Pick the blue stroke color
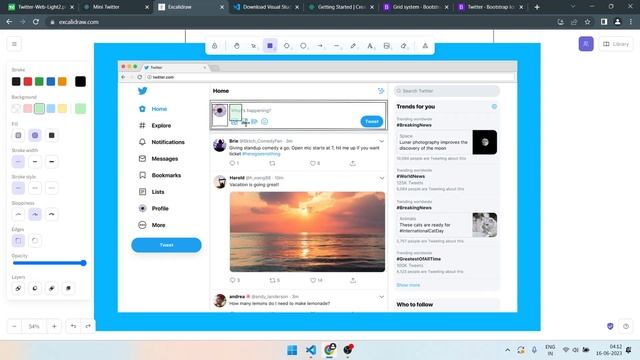 (51, 82)
